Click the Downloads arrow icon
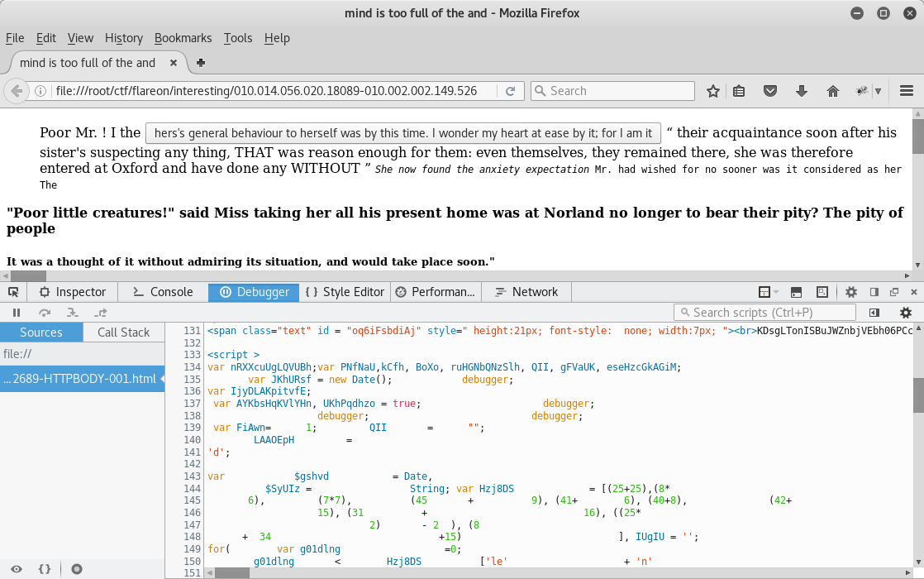924x579 pixels. 802,91
